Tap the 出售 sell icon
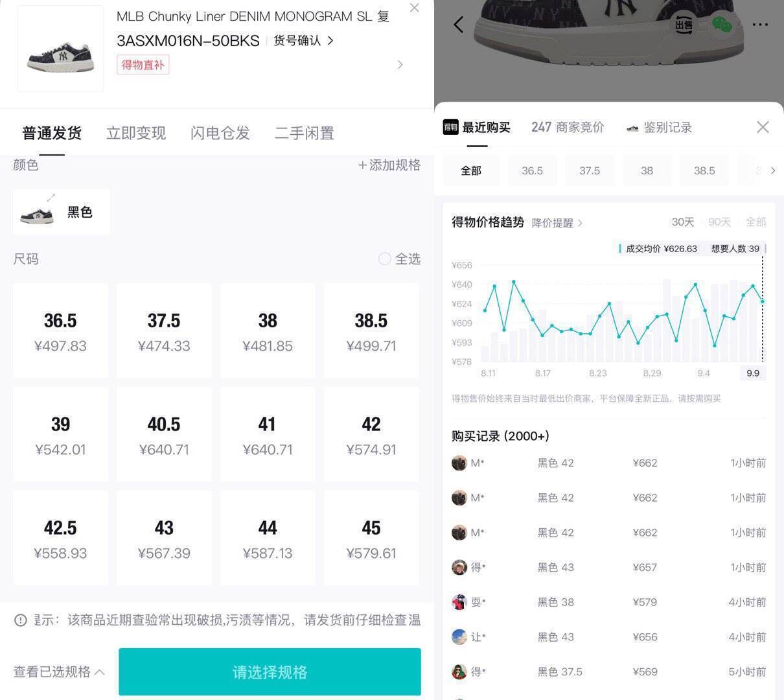This screenshot has width=784, height=700. click(684, 25)
